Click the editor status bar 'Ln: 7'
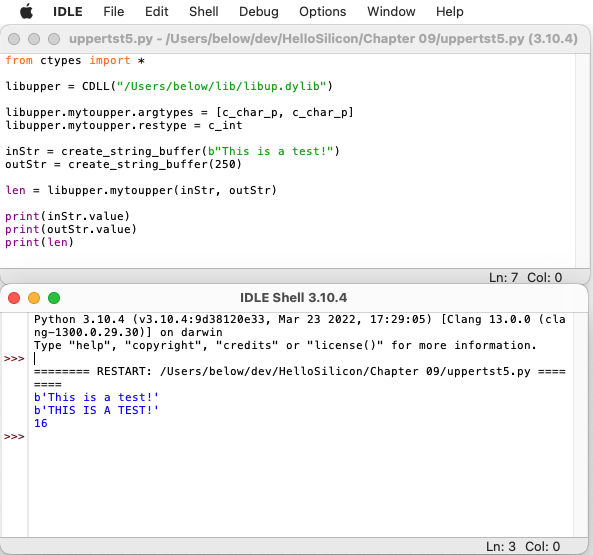 [503, 278]
